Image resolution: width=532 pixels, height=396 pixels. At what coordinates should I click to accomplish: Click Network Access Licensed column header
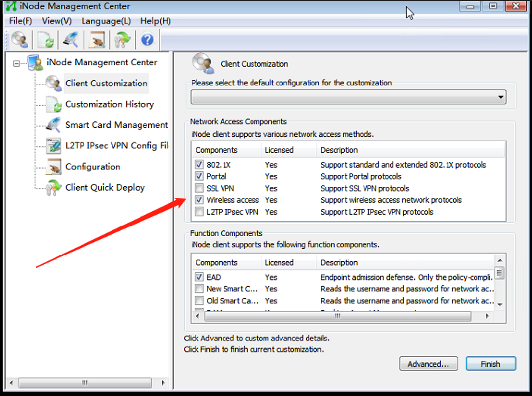click(x=288, y=150)
